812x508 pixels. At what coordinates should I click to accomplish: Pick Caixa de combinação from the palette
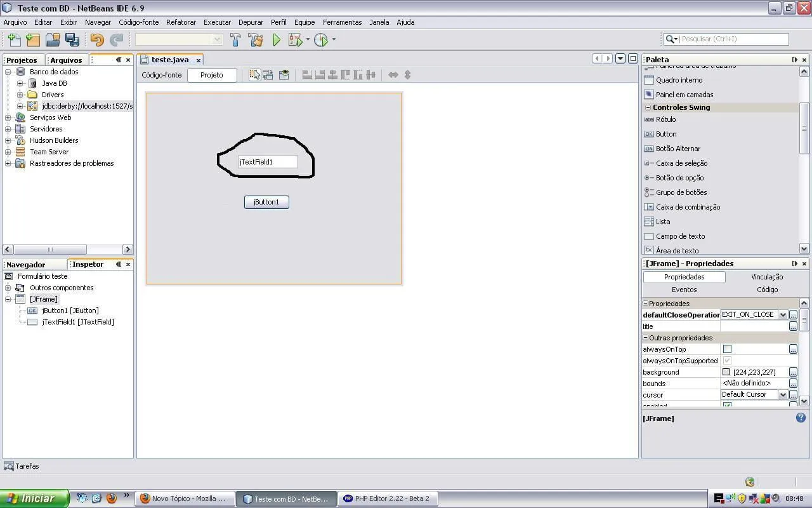click(x=682, y=207)
